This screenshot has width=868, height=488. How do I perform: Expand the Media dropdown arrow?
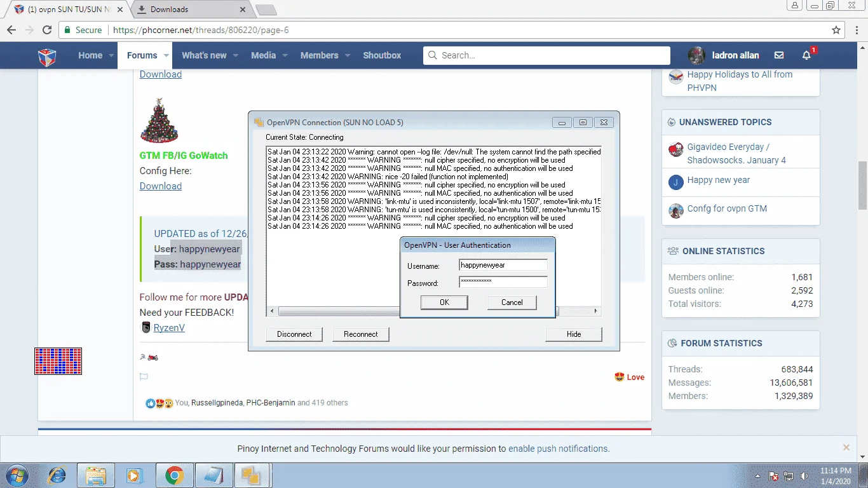(x=285, y=55)
